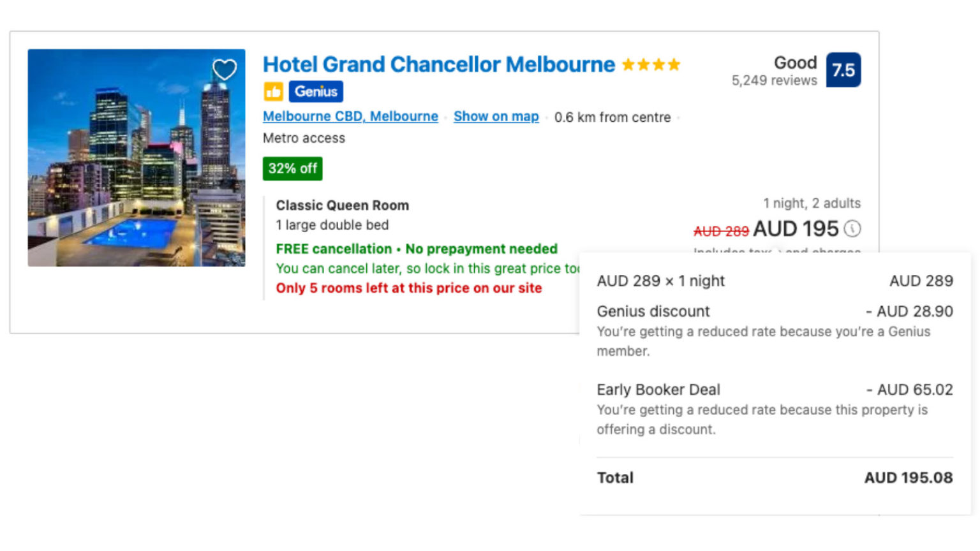This screenshot has height=551, width=980.
Task: Open the hotel rooftop pool photo
Action: pos(136,158)
